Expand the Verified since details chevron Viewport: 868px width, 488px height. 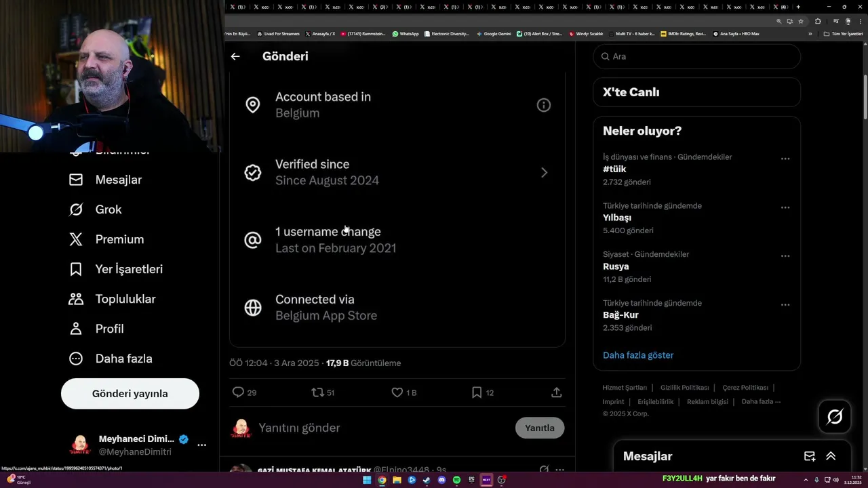click(544, 172)
